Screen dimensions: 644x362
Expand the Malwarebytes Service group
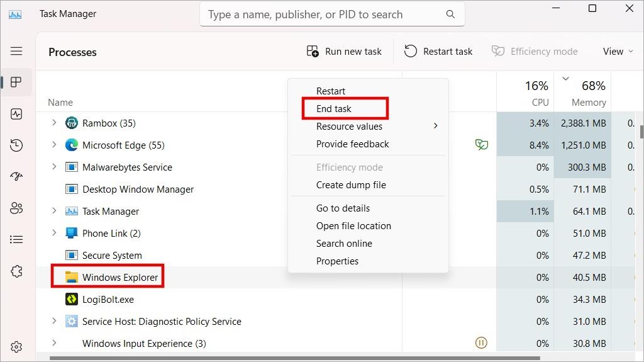(54, 167)
